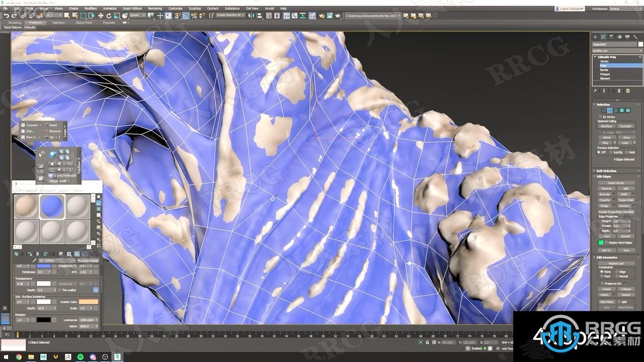Choose the Face constraint radio
Image resolution: width=644 pixels, height=362 pixels.
point(602,276)
